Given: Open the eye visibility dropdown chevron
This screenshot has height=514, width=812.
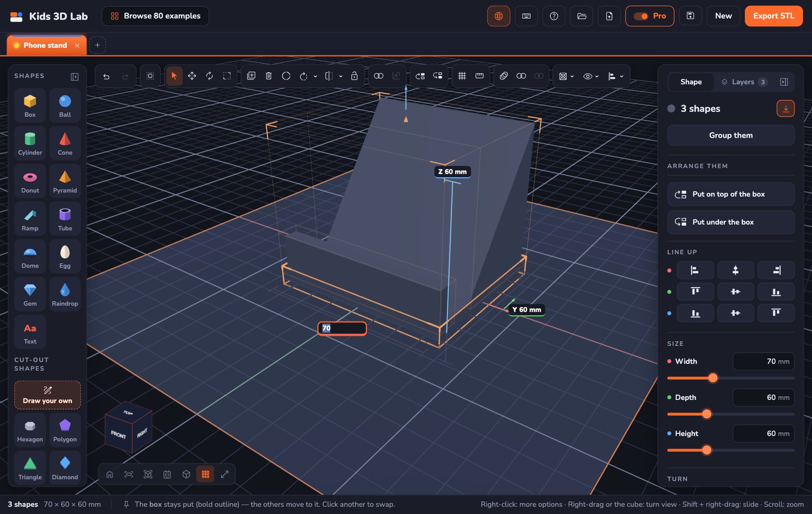Looking at the screenshot, I should (597, 76).
